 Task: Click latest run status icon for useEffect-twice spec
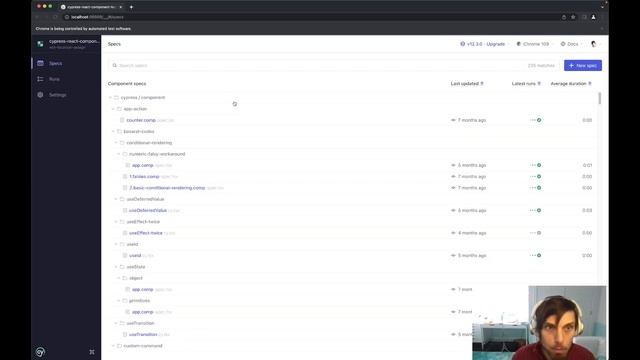coord(539,233)
